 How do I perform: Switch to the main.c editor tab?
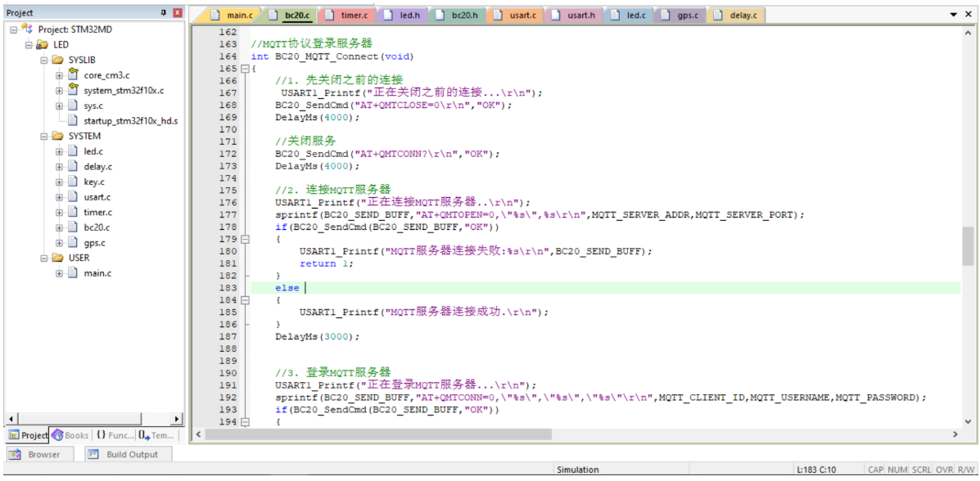[x=231, y=15]
